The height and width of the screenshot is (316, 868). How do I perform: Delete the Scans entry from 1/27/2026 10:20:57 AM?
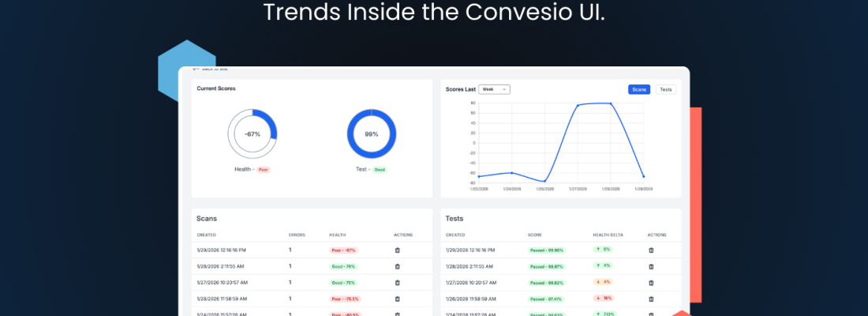397,283
